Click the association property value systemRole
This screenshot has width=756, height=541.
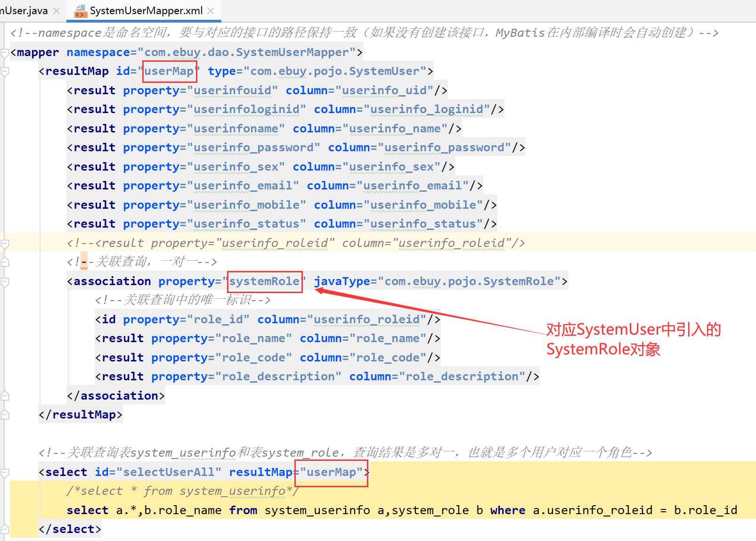coord(264,281)
